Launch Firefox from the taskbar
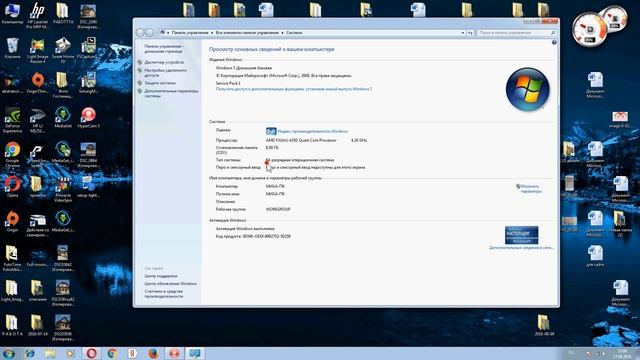Screen dimensions: 640x360 pos(153,353)
